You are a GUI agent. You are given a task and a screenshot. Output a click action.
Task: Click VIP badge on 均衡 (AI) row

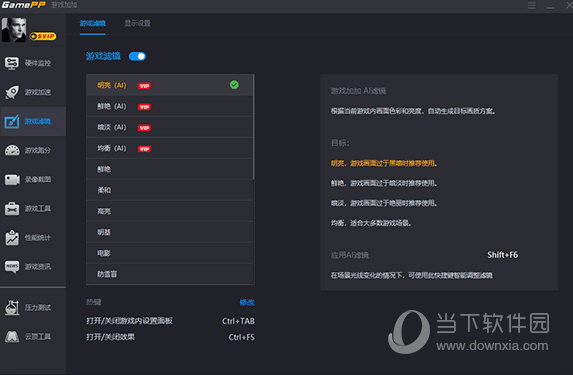click(x=144, y=149)
